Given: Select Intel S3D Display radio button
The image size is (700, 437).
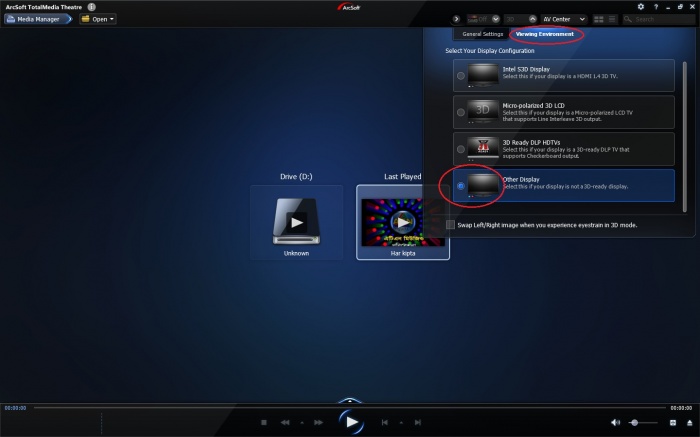Looking at the screenshot, I should 461,76.
